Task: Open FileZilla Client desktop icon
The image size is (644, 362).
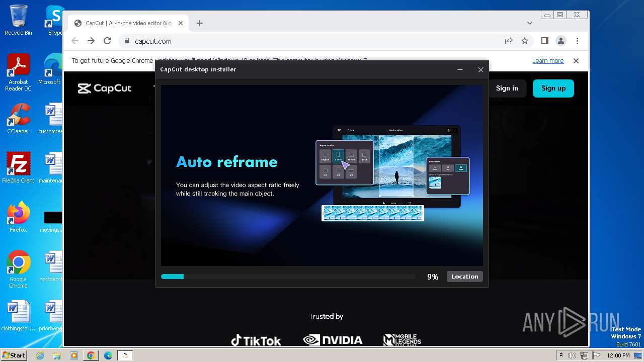Action: 18,168
